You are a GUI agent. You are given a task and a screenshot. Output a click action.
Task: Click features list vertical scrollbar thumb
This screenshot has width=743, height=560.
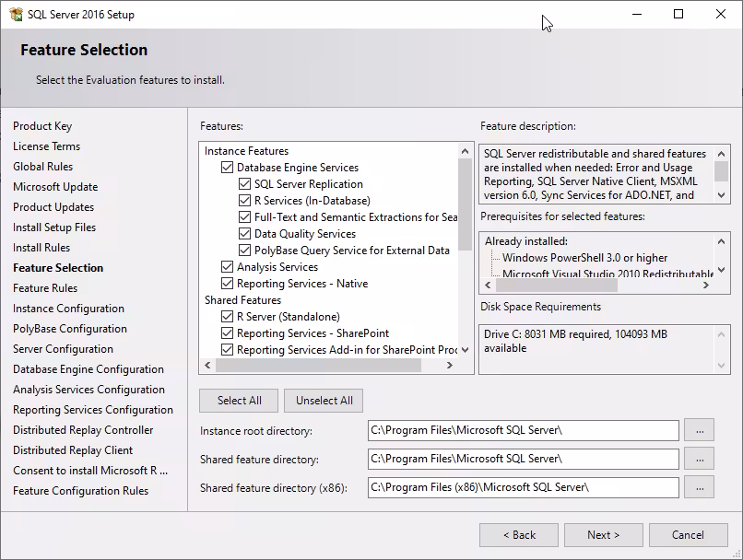(x=465, y=204)
